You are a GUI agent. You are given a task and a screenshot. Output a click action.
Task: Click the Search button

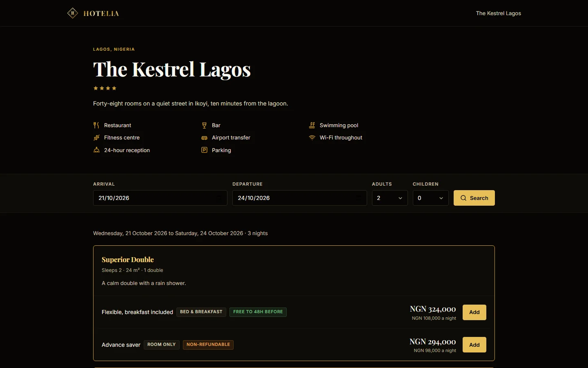point(474,198)
